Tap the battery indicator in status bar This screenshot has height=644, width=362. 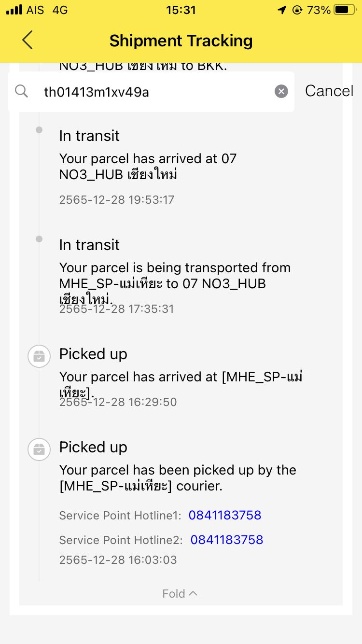pyautogui.click(x=345, y=10)
